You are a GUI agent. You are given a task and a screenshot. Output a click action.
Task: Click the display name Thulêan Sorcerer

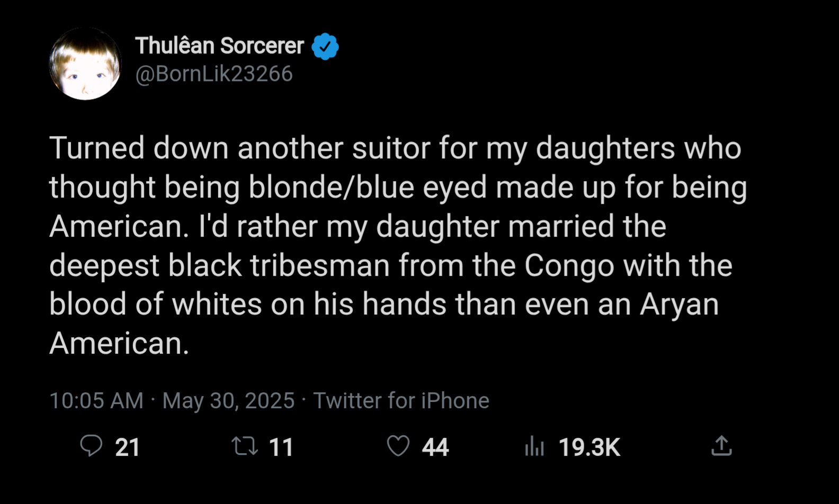coord(219,46)
